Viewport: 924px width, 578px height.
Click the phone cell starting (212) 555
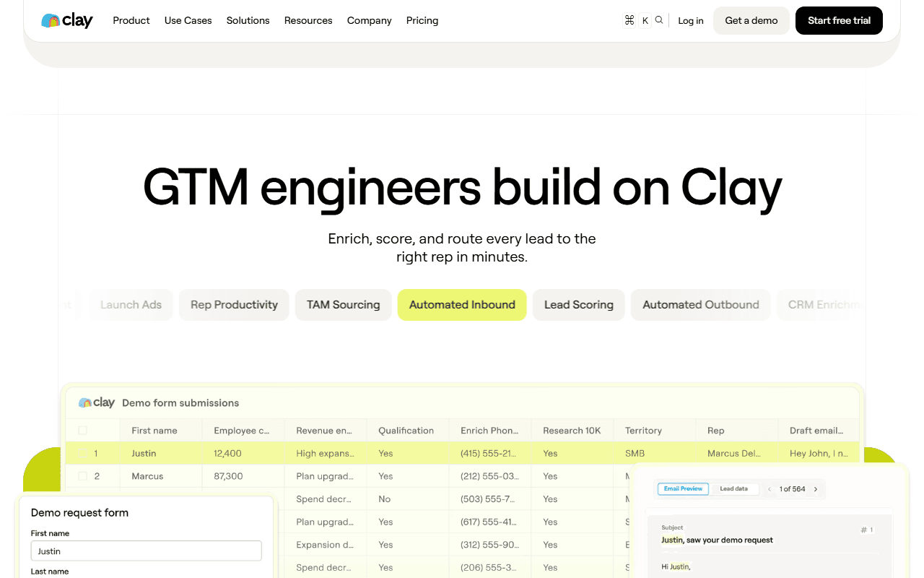pos(490,476)
